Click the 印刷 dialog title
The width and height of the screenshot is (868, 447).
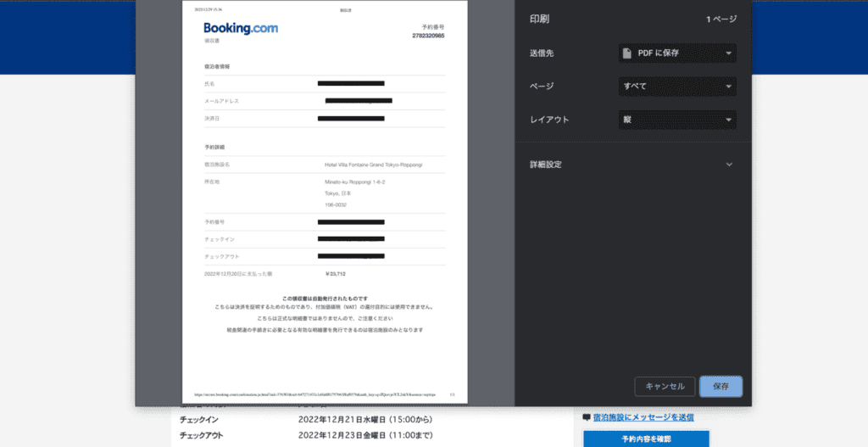tap(539, 19)
